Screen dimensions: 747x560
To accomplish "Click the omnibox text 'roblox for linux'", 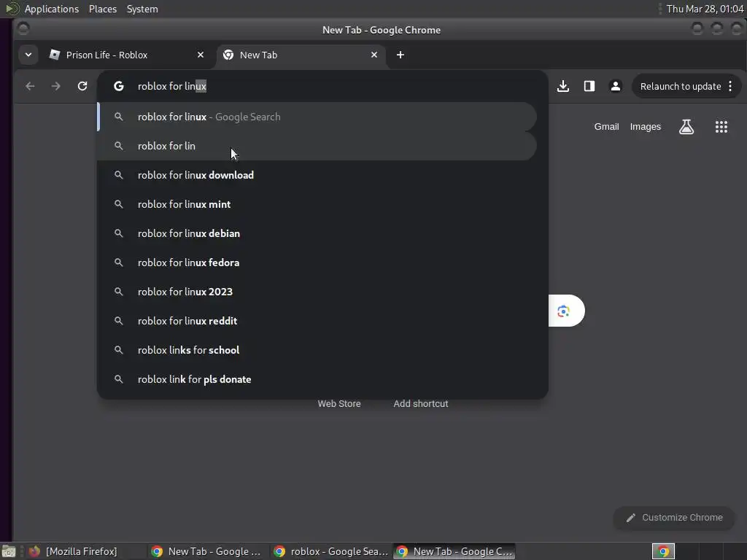I will [172, 86].
